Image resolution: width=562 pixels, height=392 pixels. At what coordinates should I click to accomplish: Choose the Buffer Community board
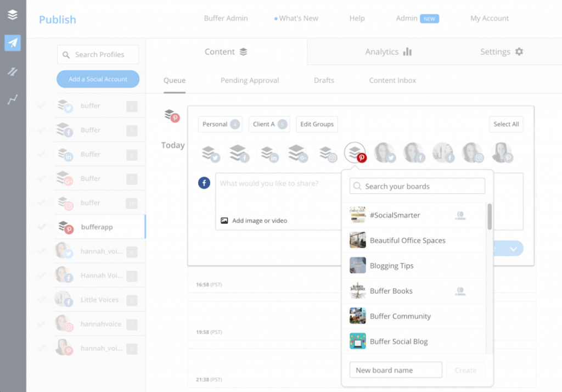(x=414, y=316)
